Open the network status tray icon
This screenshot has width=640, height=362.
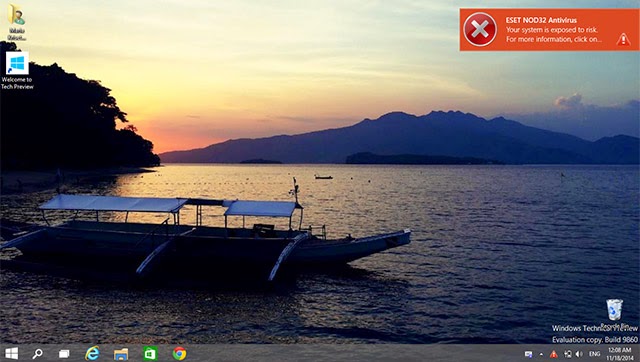pos(567,354)
